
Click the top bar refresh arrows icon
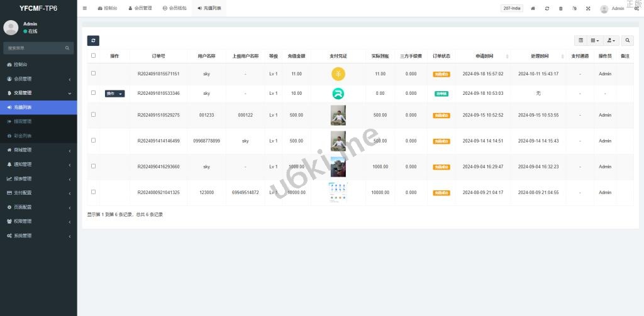(x=547, y=9)
